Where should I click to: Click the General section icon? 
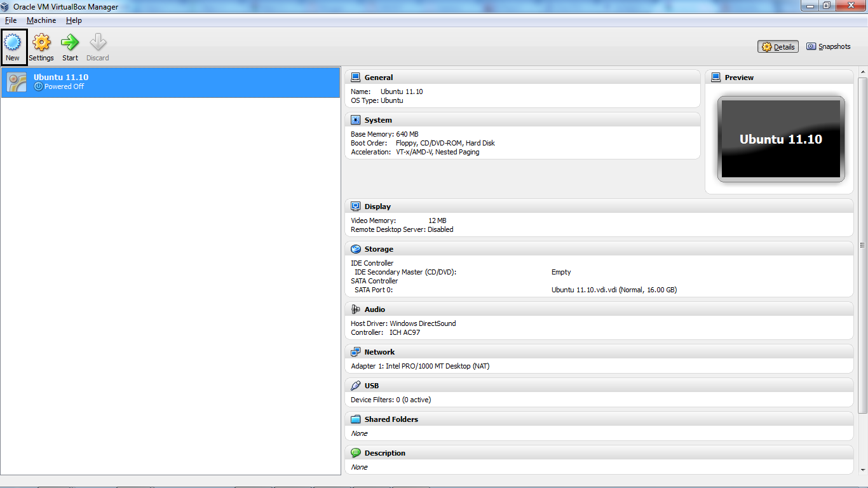click(355, 78)
